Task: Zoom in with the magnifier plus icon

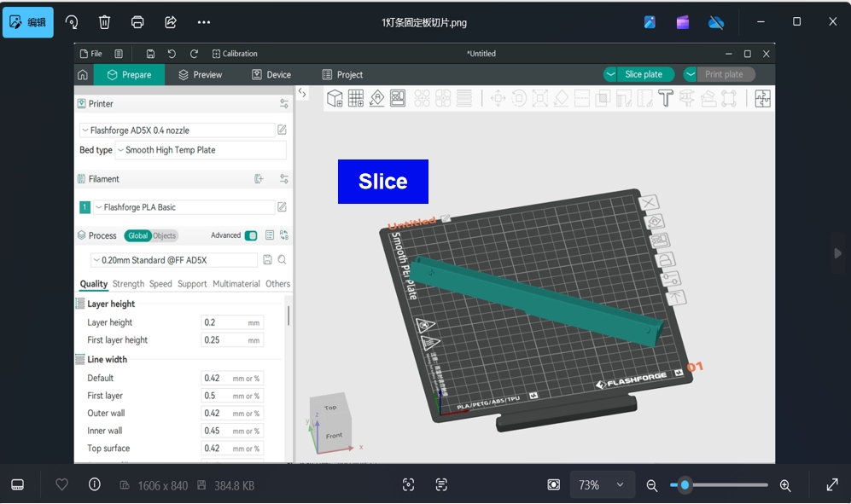Action: (784, 485)
